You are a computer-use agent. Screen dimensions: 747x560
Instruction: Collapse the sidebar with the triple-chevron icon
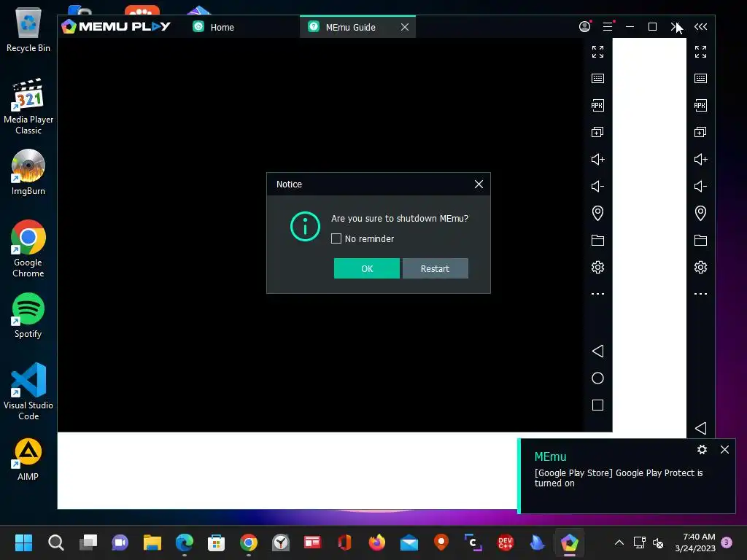click(700, 27)
